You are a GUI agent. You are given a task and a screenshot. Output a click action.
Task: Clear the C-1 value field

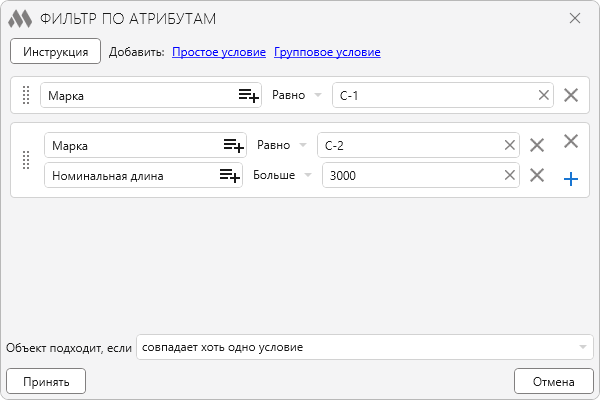[x=544, y=95]
